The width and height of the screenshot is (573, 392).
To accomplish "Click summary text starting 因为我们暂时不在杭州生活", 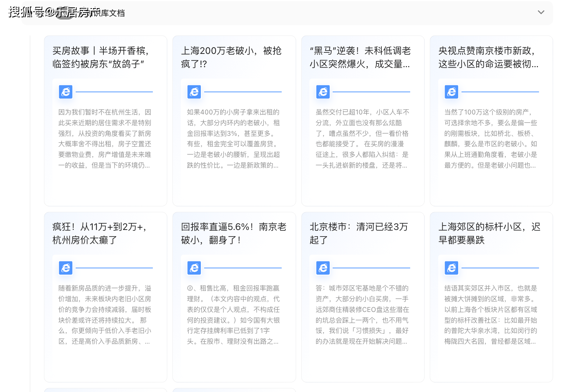I will coord(105,139).
